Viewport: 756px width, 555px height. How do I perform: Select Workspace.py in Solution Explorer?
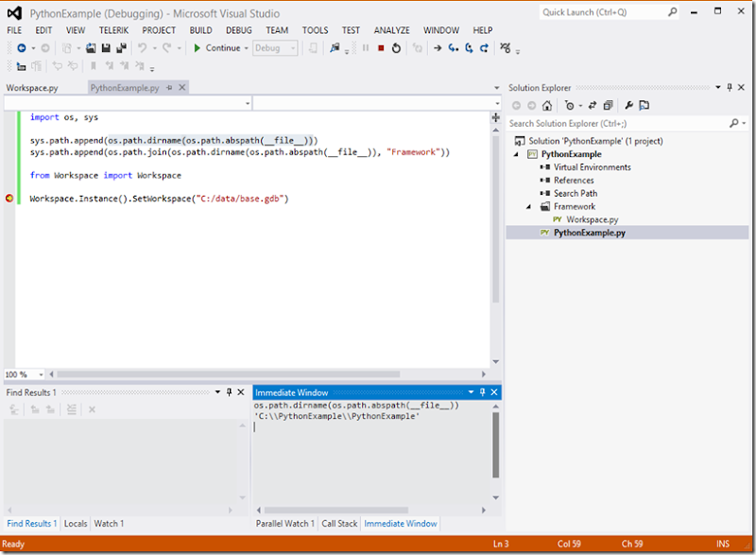click(593, 219)
